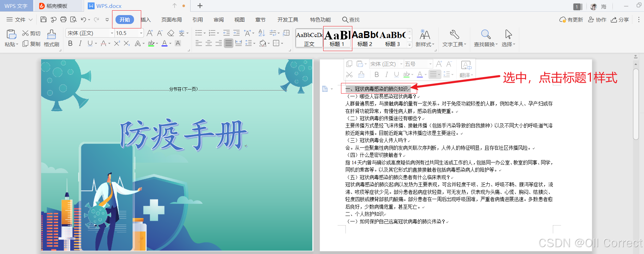Toggle Bold in the floating mini toolbar

(377, 74)
